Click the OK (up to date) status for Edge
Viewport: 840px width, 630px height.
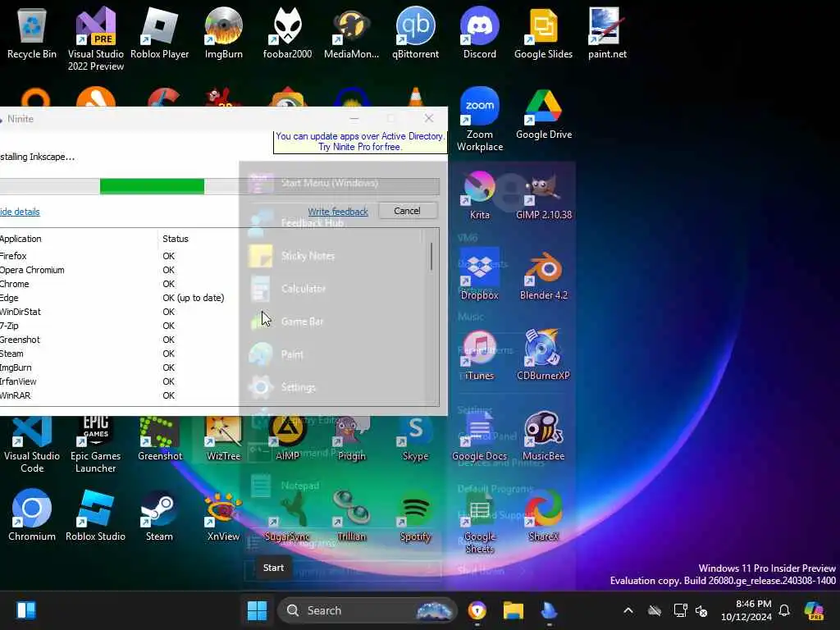pos(194,298)
